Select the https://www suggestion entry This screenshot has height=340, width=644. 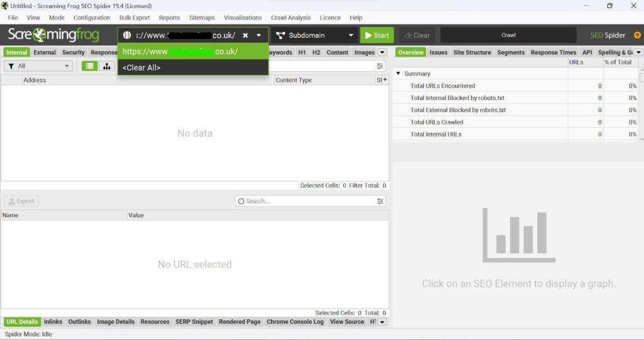coord(193,52)
